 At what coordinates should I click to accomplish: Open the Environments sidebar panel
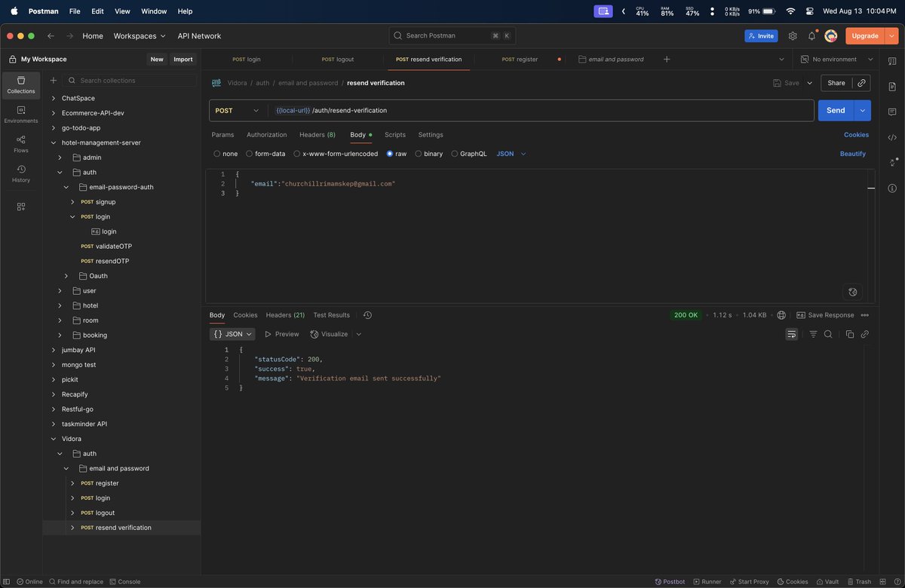pyautogui.click(x=21, y=115)
